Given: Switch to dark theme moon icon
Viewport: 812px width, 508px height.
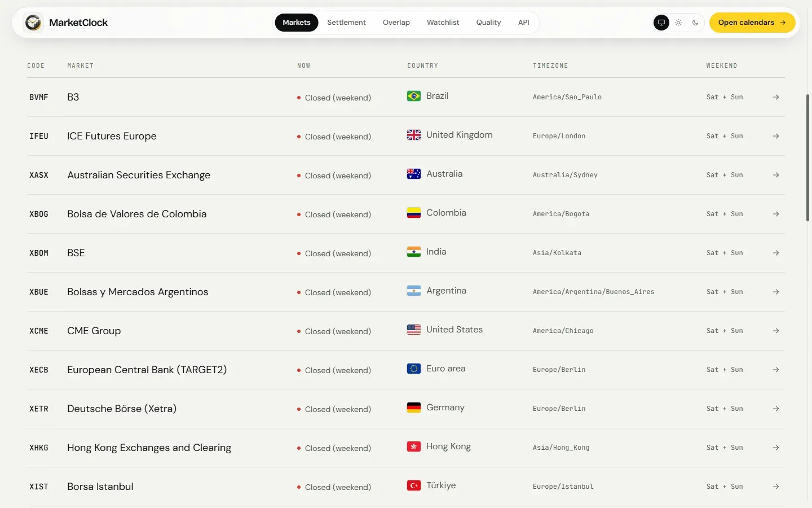Looking at the screenshot, I should pyautogui.click(x=695, y=23).
